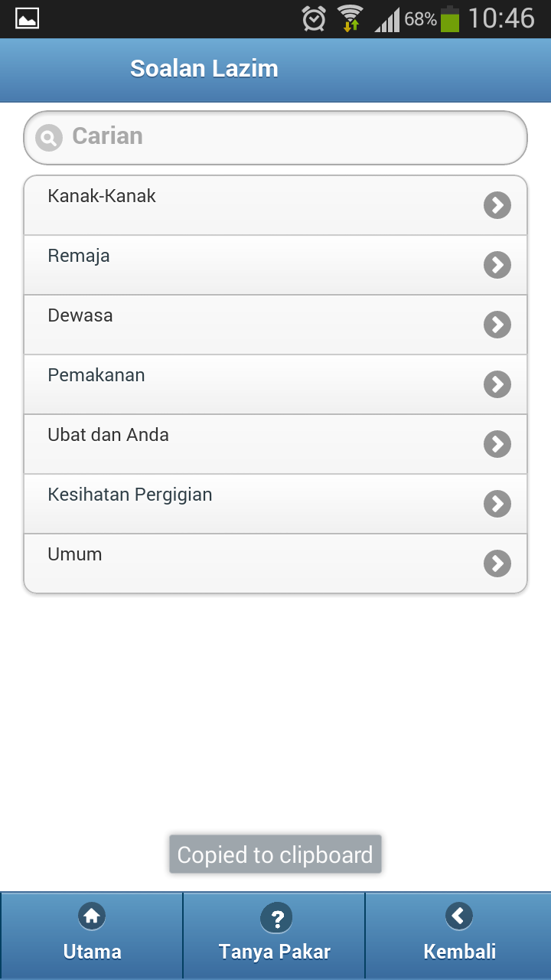Click the magnifier icon in search field
Screen dimensions: 551x980
[49, 138]
